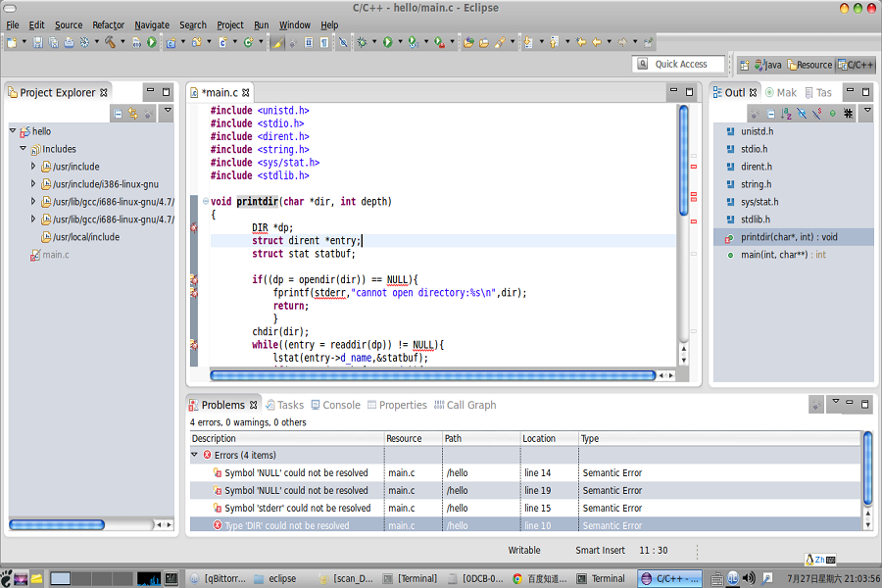The height and width of the screenshot is (588, 882).
Task: Run the program with the green Run icon
Action: pyautogui.click(x=388, y=42)
